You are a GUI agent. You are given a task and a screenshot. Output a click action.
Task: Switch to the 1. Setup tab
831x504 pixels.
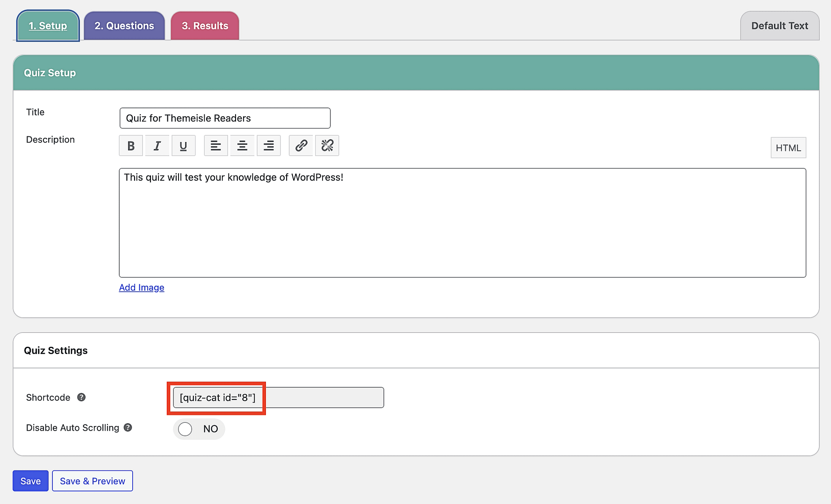click(48, 26)
